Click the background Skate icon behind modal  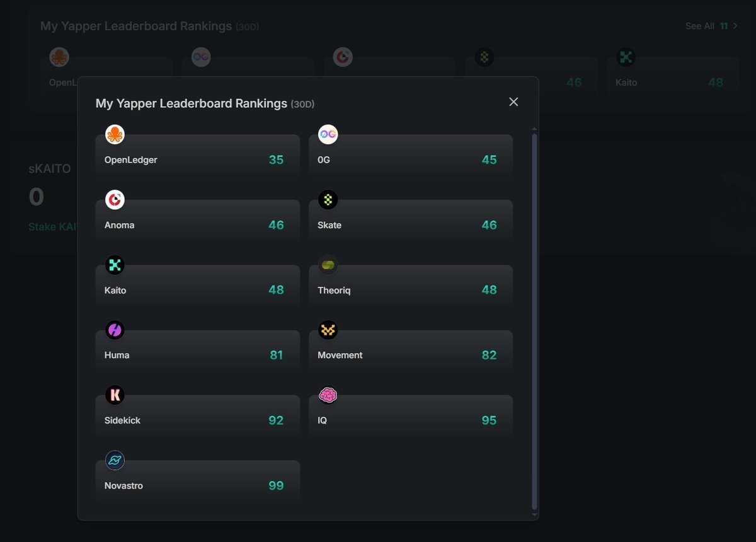click(x=484, y=57)
